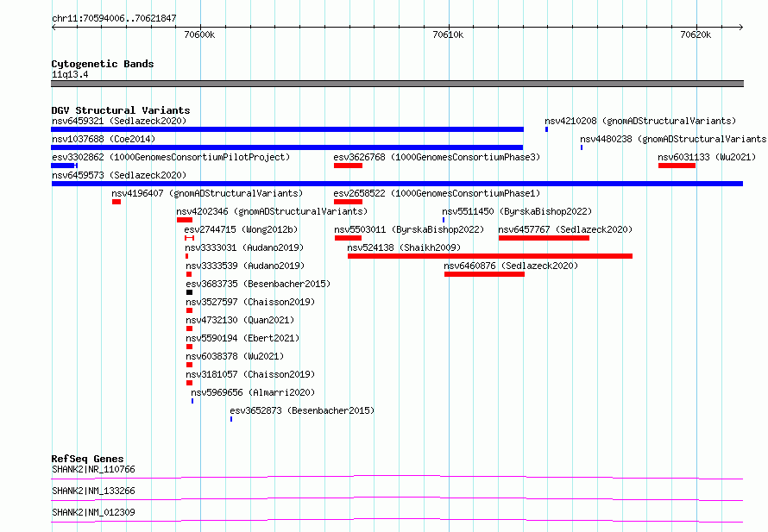
Task: Click the nsv1037688 (Coe2014) variant label
Action: coord(104,139)
